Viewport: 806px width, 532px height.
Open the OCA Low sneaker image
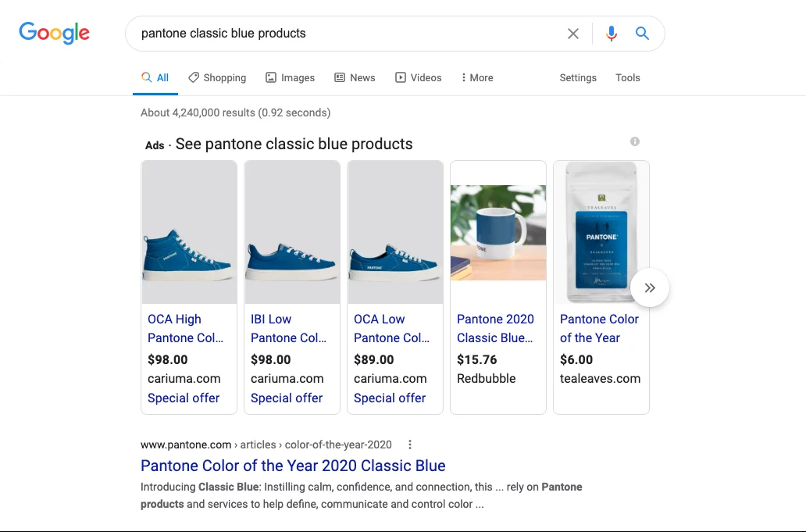(x=395, y=232)
